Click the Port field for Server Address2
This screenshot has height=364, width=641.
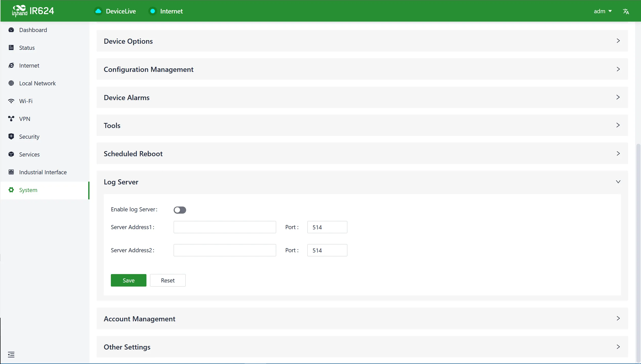pos(327,250)
